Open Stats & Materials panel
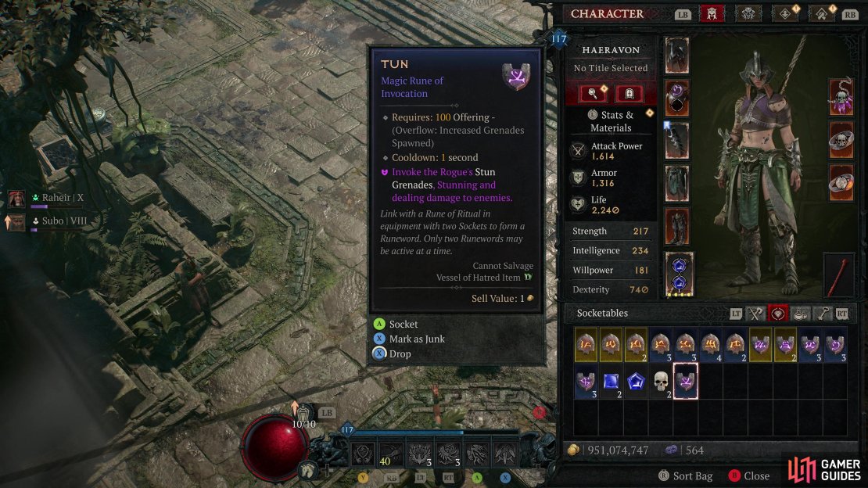 pos(611,120)
